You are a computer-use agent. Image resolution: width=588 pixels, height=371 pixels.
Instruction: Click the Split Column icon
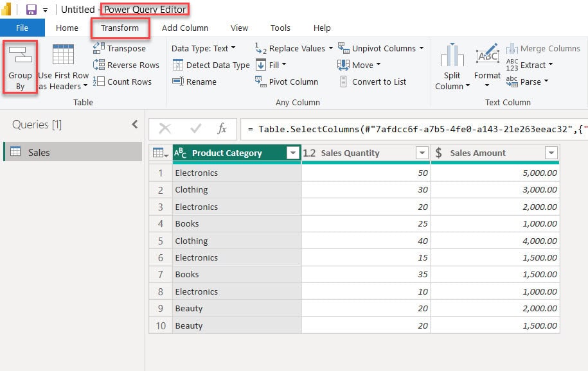(452, 55)
